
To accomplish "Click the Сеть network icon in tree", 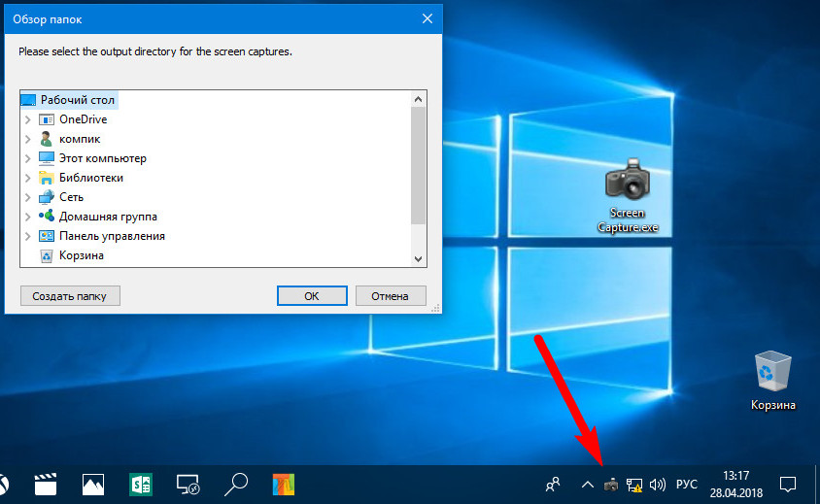I will pos(47,197).
